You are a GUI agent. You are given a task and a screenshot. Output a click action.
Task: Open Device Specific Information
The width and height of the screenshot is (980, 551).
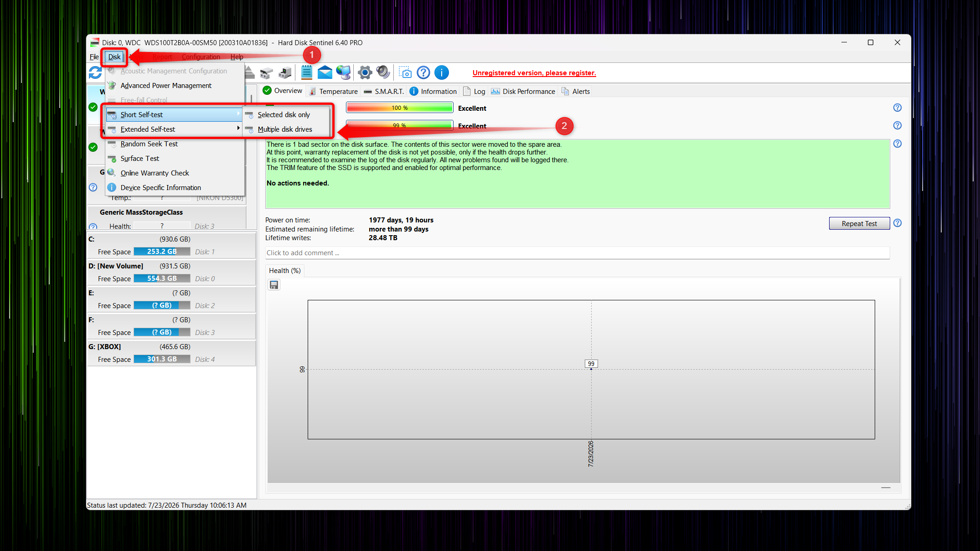point(175,187)
